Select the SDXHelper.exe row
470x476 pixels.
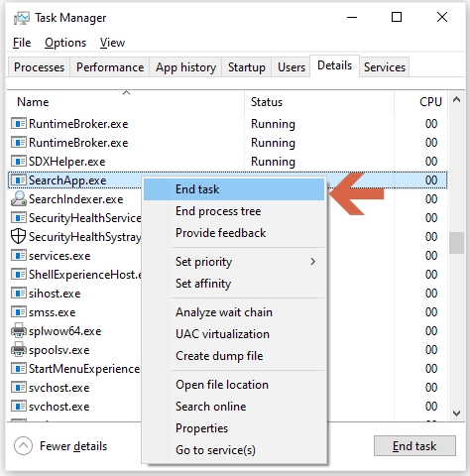(227, 162)
